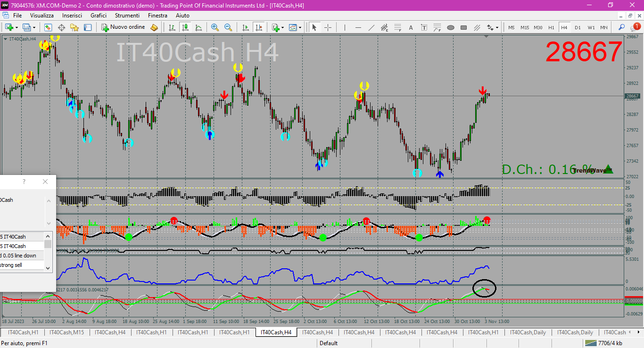Expand the templates dropdown arrow
The image size is (644, 348).
pyautogui.click(x=300, y=27)
